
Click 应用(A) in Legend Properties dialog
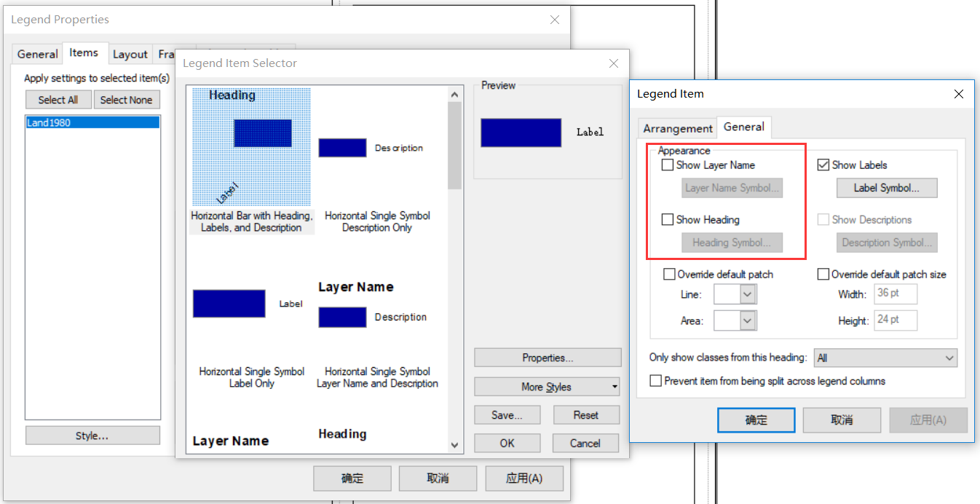pyautogui.click(x=524, y=479)
